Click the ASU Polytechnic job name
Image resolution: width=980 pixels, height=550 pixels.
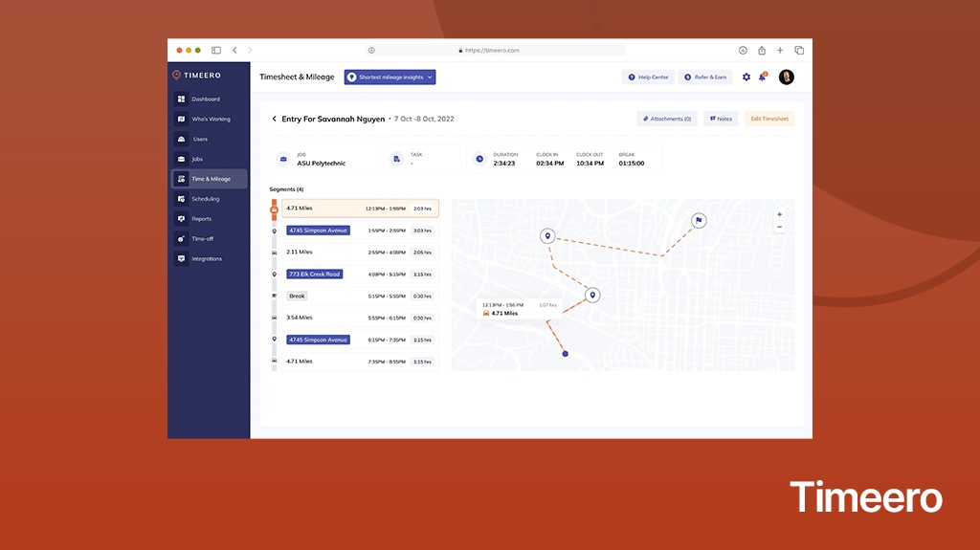[x=322, y=164]
